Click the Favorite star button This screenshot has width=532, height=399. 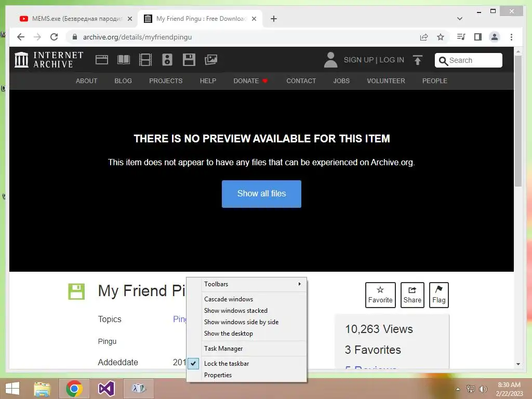point(380,295)
